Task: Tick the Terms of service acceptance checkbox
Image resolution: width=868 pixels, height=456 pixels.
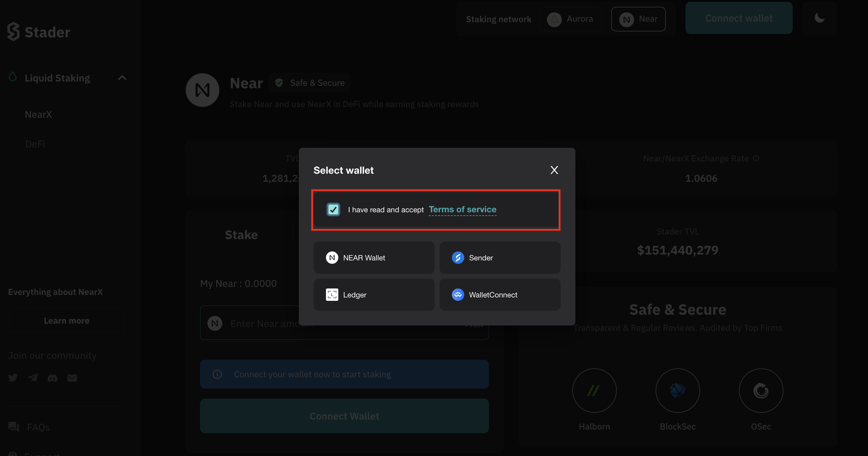Action: (x=333, y=209)
